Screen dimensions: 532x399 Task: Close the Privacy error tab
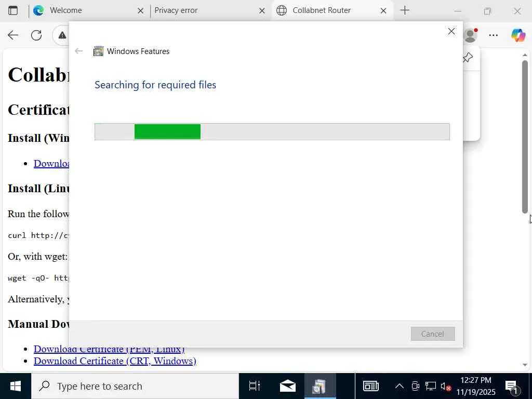pos(262,11)
